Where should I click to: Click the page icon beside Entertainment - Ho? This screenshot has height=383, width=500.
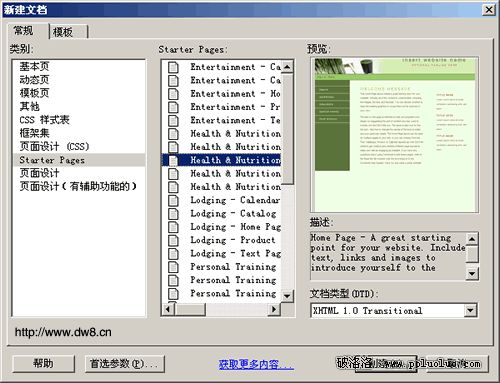point(173,94)
